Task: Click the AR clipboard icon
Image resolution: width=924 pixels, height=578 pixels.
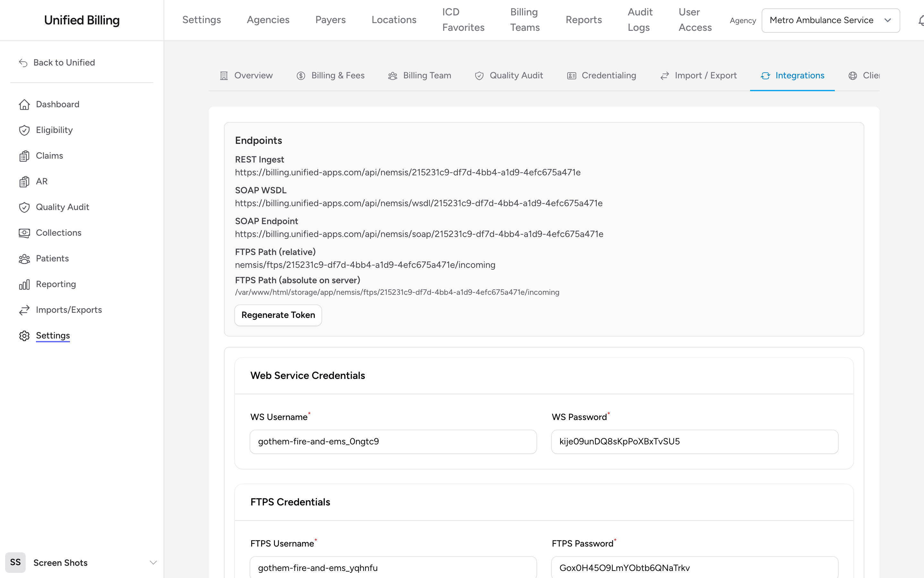Action: [24, 181]
